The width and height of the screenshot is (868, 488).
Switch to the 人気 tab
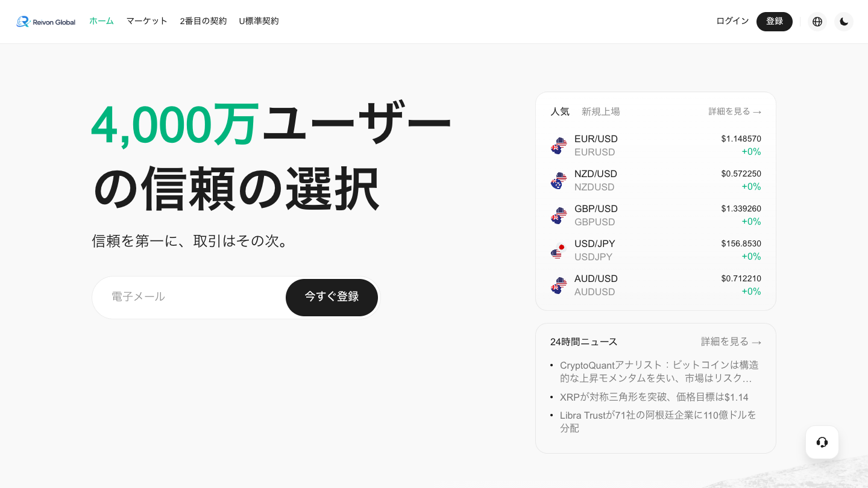coord(560,111)
